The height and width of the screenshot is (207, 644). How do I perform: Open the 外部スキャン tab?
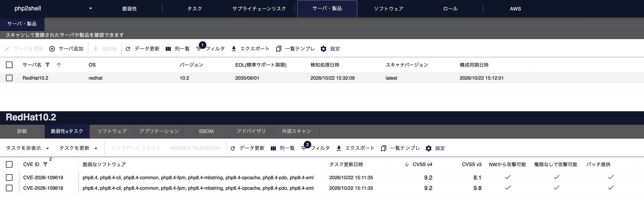coord(296,131)
